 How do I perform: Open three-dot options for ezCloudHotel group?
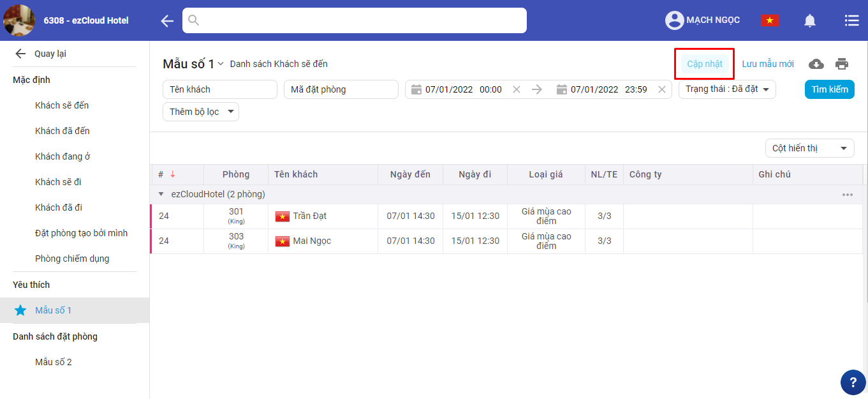pyautogui.click(x=847, y=195)
